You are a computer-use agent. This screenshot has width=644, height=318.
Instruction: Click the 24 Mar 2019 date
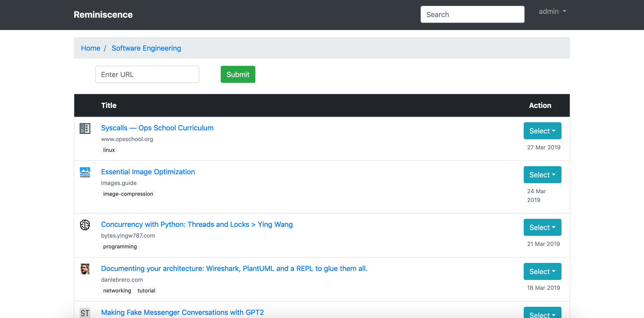pyautogui.click(x=536, y=196)
